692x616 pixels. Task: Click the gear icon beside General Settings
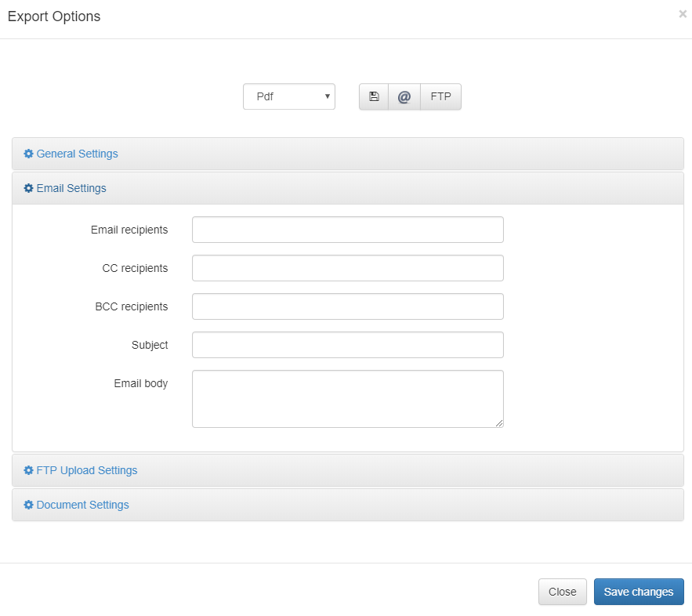29,154
